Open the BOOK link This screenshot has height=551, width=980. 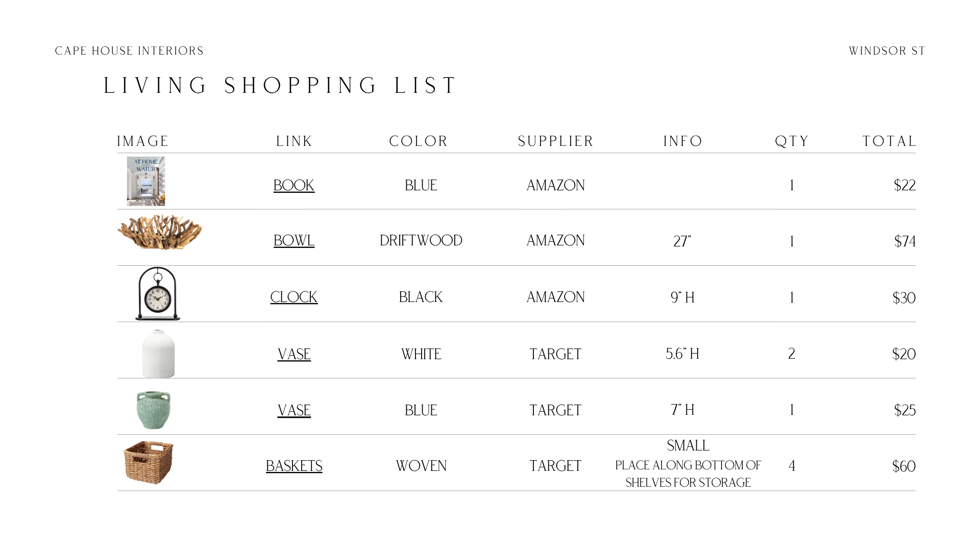click(x=294, y=185)
